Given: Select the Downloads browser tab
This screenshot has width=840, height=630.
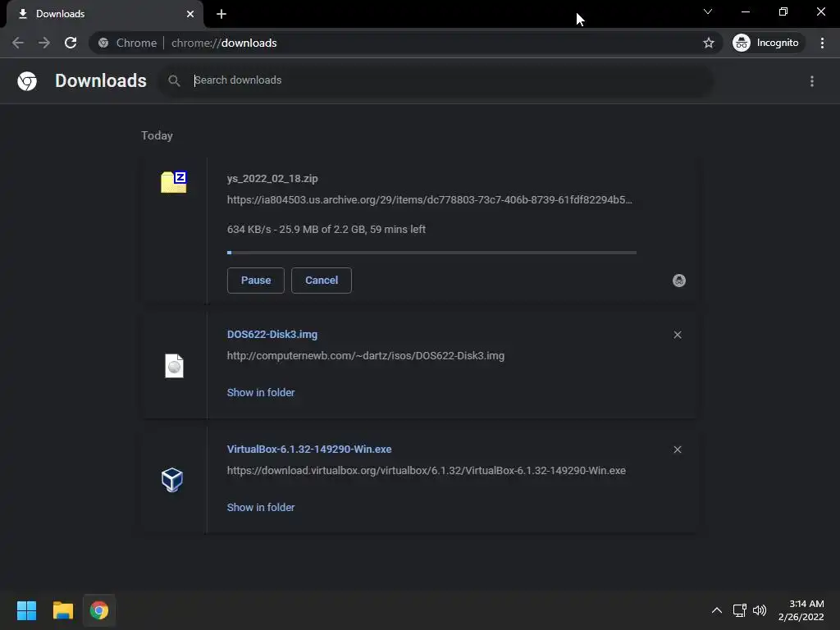Looking at the screenshot, I should pos(104,14).
